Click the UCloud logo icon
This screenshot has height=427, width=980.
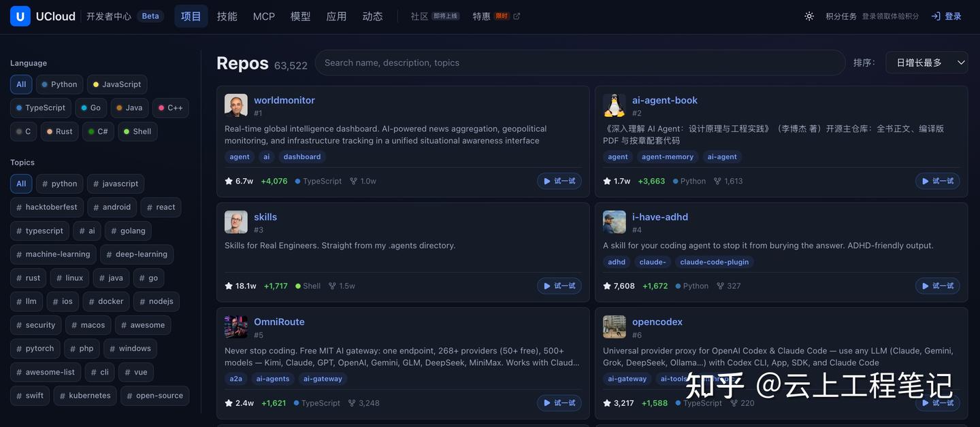[x=20, y=16]
